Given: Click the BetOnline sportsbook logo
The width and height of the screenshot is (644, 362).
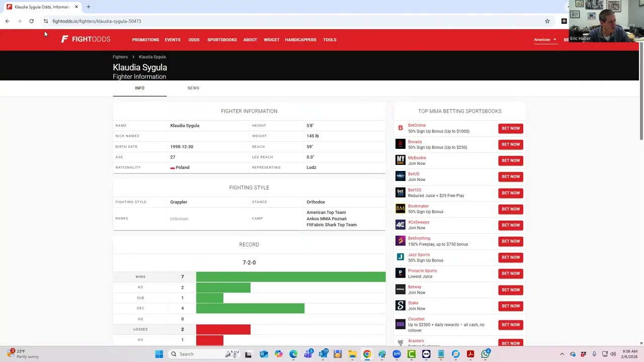Looking at the screenshot, I should [x=400, y=128].
